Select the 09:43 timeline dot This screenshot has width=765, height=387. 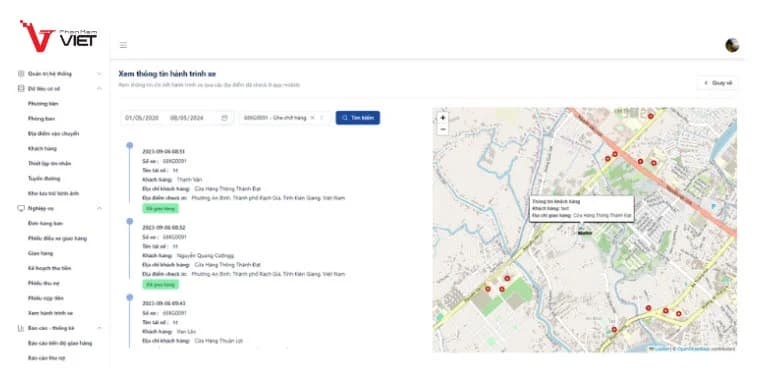pyautogui.click(x=130, y=297)
